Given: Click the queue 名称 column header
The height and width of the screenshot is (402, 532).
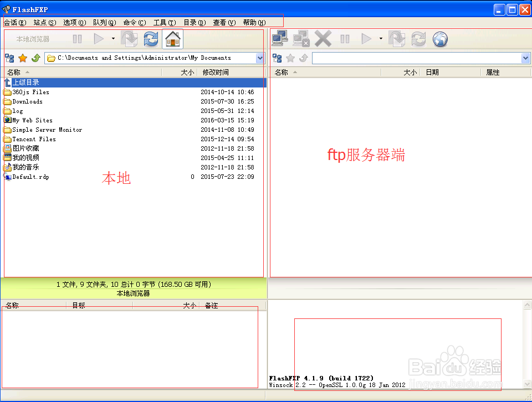Looking at the screenshot, I should click(33, 306).
